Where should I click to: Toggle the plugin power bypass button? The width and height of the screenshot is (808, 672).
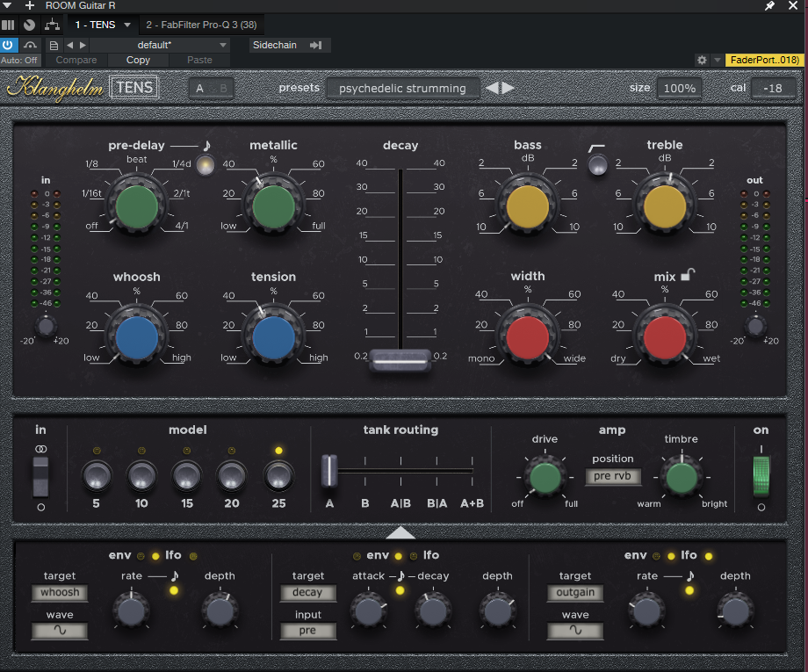click(x=9, y=44)
